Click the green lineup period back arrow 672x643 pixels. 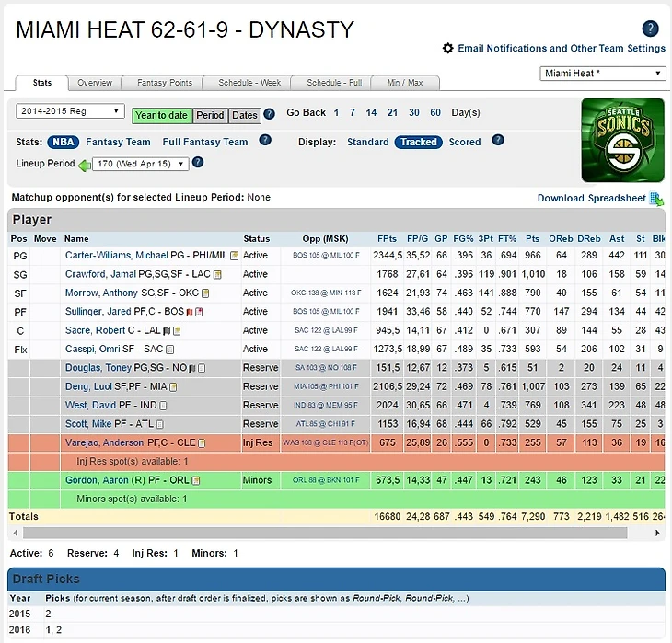[84, 165]
